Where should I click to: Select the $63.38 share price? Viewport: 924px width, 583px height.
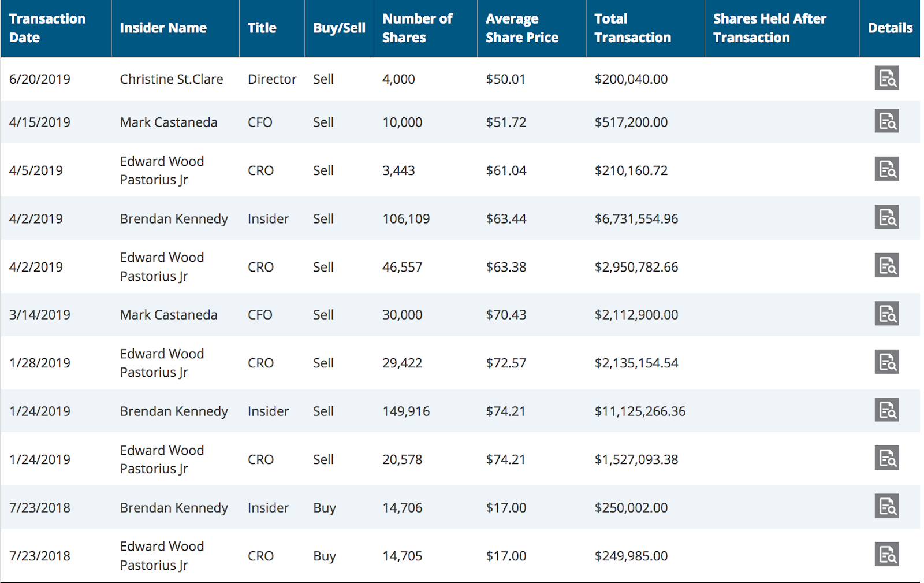pos(506,267)
